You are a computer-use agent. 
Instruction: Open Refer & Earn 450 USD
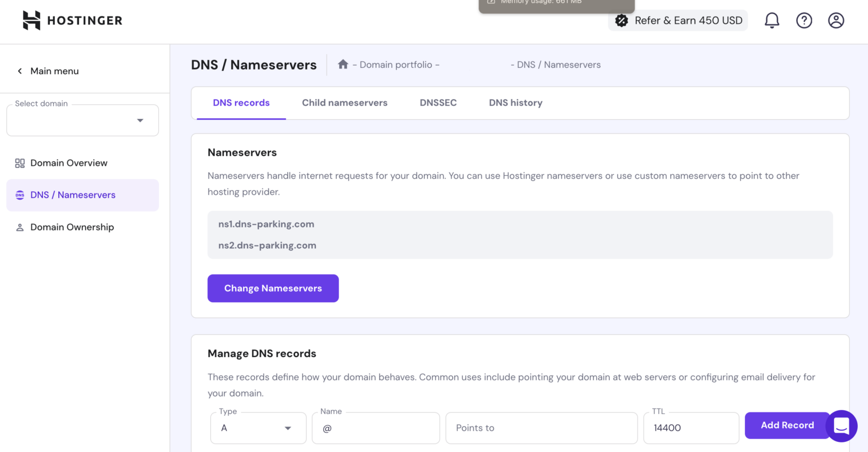678,20
